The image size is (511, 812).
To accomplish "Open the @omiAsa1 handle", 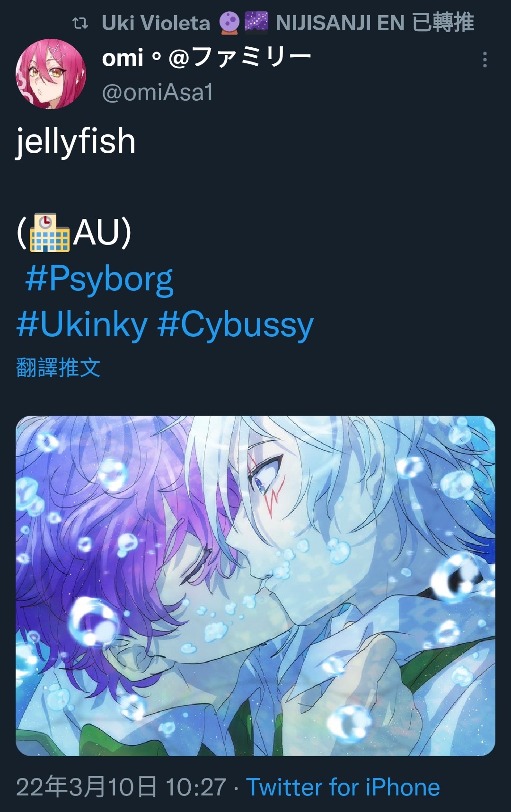I will tap(157, 92).
